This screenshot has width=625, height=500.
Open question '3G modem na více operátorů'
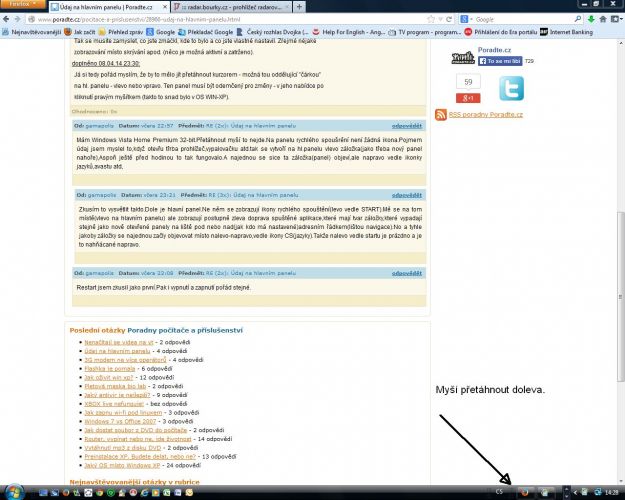[x=125, y=360]
